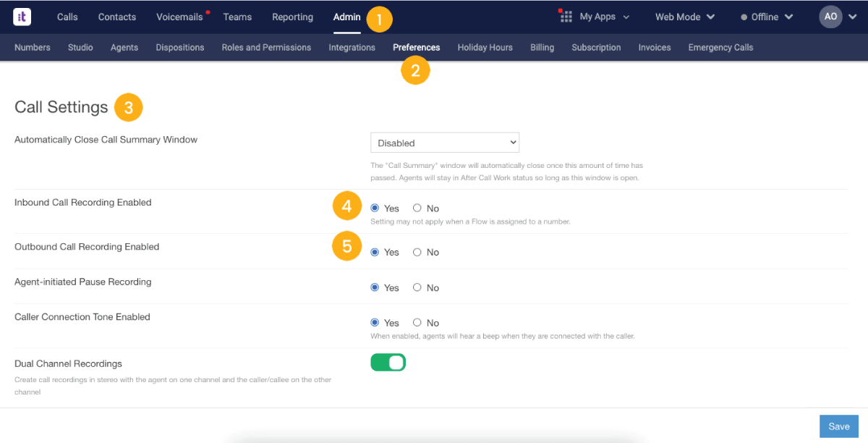Open the Web Mode dropdown

[x=685, y=17]
